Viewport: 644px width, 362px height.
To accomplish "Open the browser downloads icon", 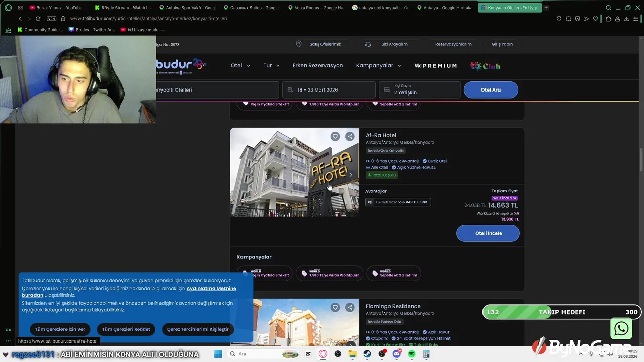I will coord(627,19).
